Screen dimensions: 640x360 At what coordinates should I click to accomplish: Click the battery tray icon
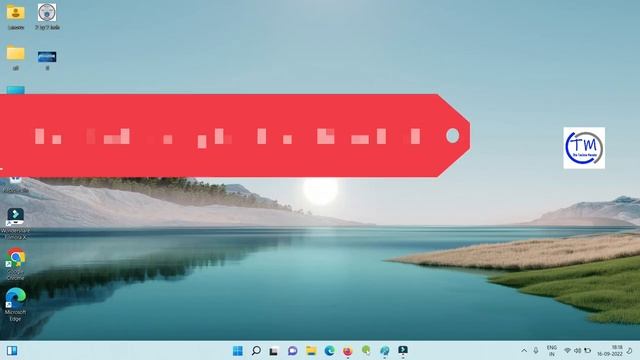[588, 351]
